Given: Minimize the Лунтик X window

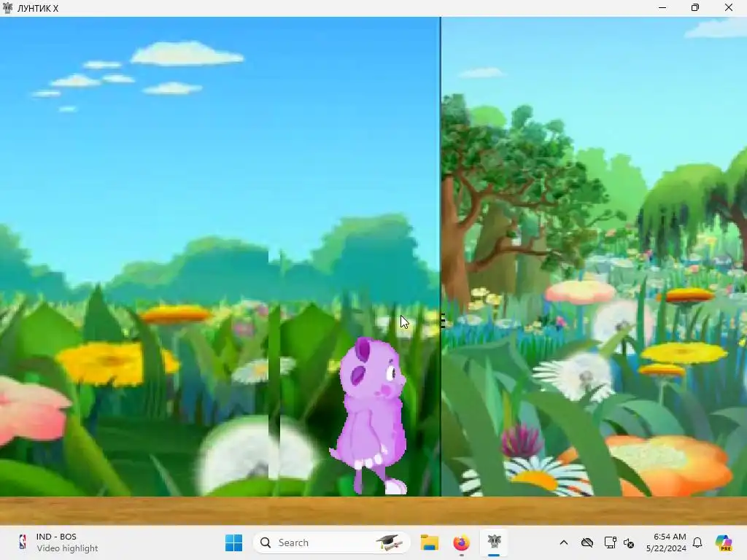Looking at the screenshot, I should coord(662,7).
